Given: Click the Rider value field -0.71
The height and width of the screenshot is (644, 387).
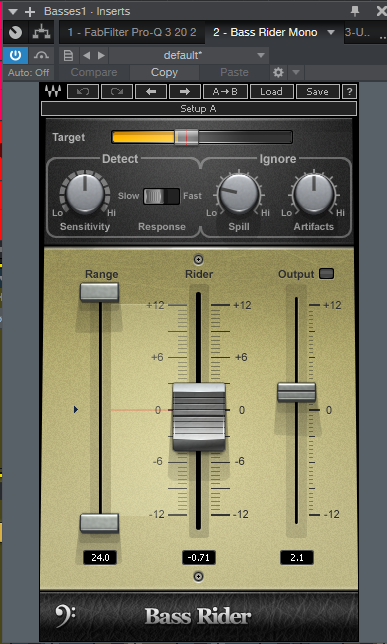Looking at the screenshot, I should click(x=199, y=558).
